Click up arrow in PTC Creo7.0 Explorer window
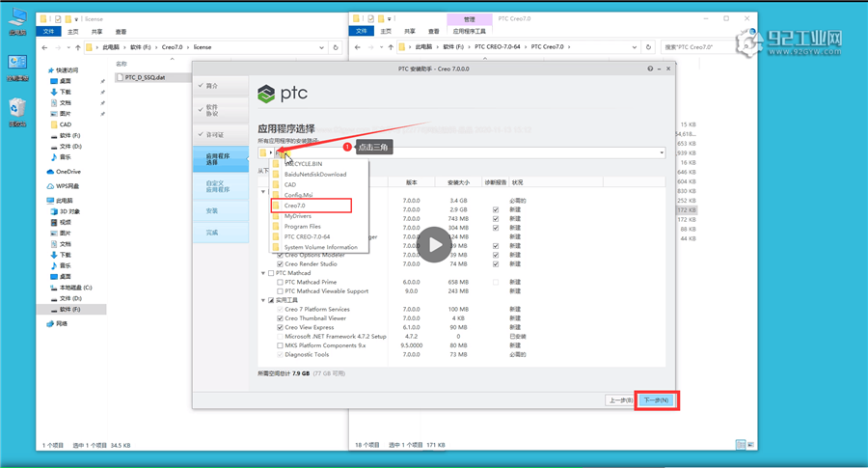 pyautogui.click(x=391, y=47)
